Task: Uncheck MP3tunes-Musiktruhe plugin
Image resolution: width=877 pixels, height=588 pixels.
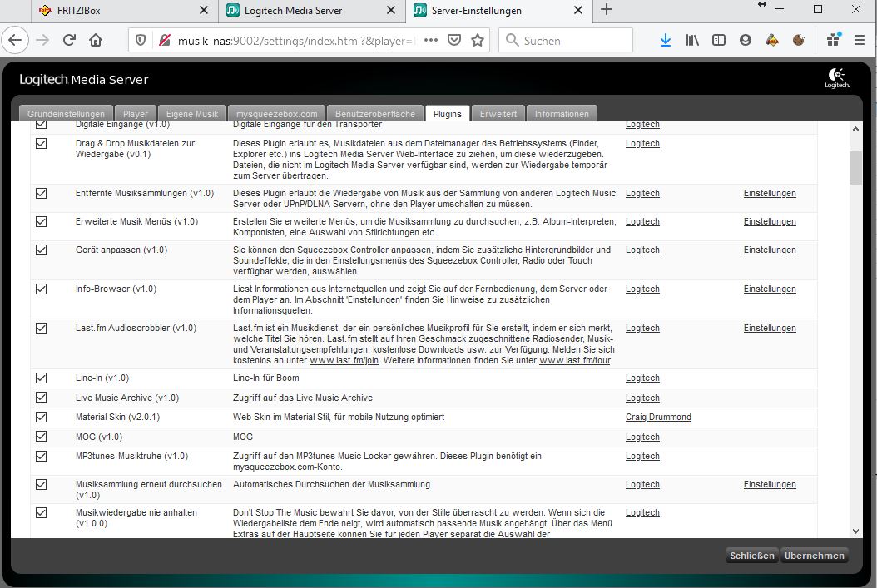Action: click(x=42, y=456)
